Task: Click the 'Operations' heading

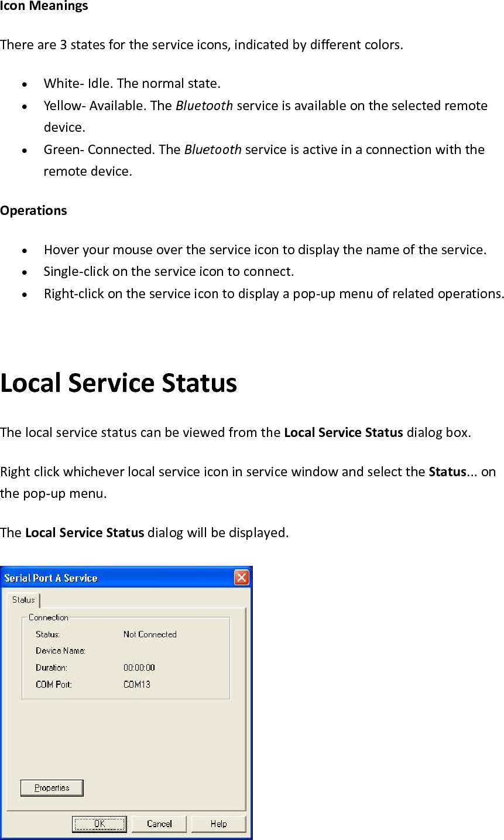Action: click(x=33, y=210)
